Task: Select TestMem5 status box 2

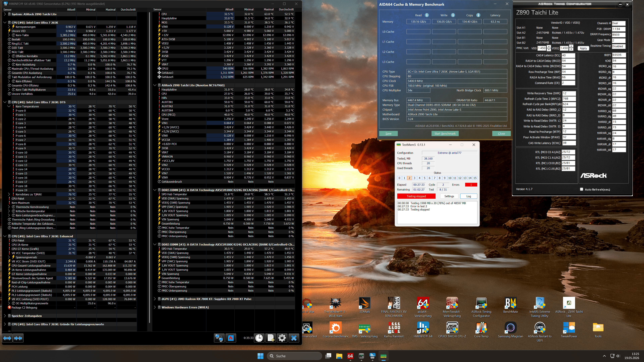Action: 409,178
